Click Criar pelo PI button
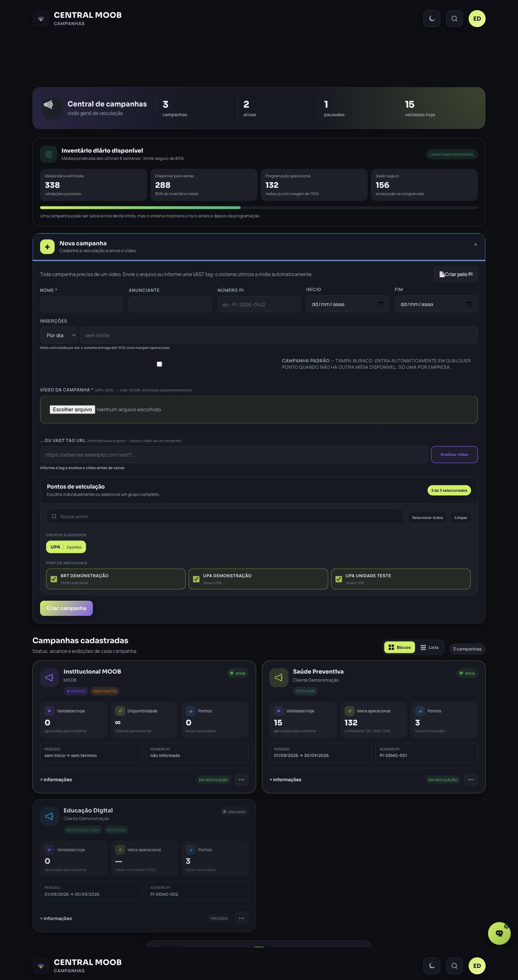This screenshot has height=980, width=518. (456, 274)
